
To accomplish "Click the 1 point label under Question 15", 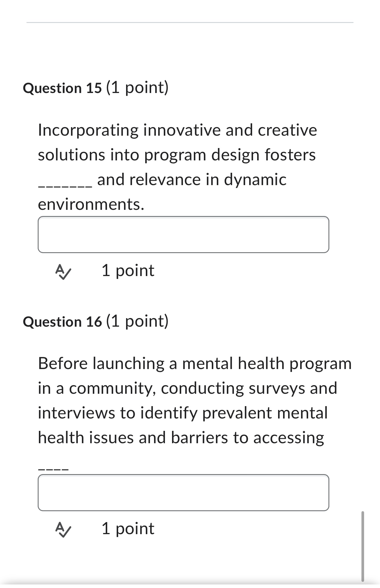I will click(x=128, y=271).
